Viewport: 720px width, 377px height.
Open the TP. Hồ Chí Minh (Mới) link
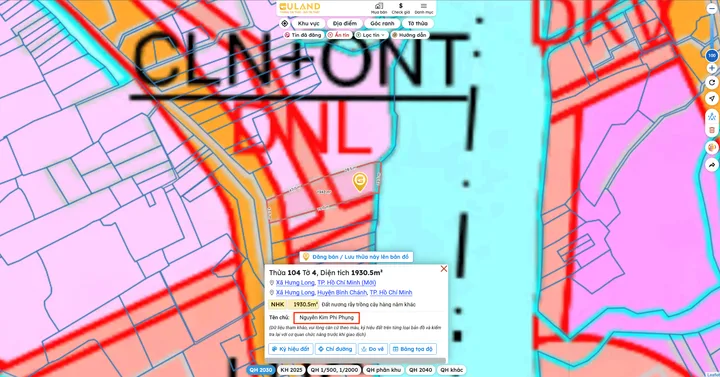click(x=347, y=283)
